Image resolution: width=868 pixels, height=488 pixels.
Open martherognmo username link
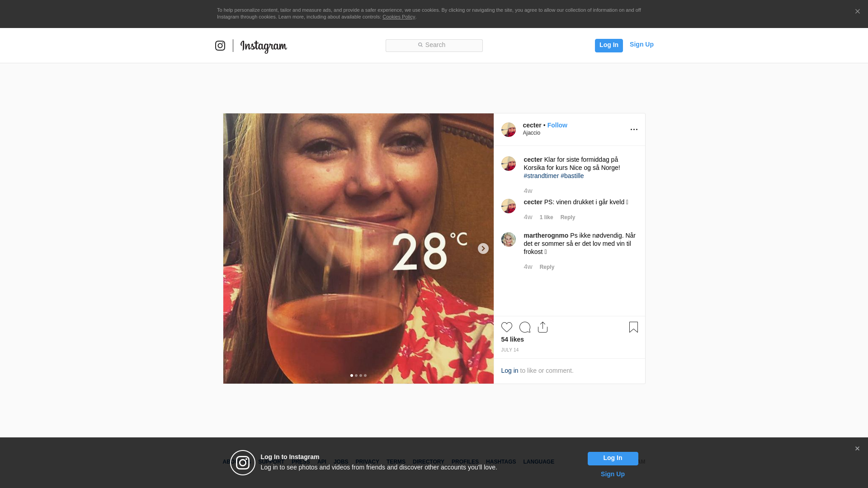click(546, 235)
